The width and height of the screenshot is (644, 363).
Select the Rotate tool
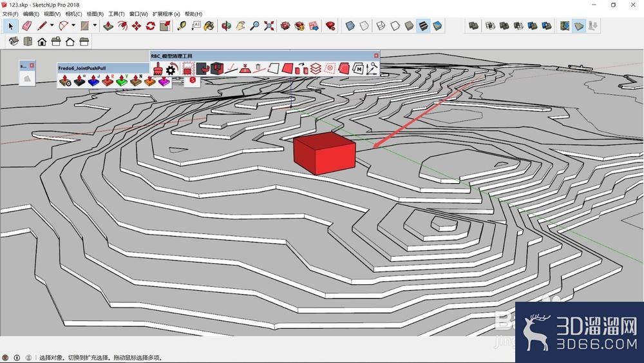150,26
